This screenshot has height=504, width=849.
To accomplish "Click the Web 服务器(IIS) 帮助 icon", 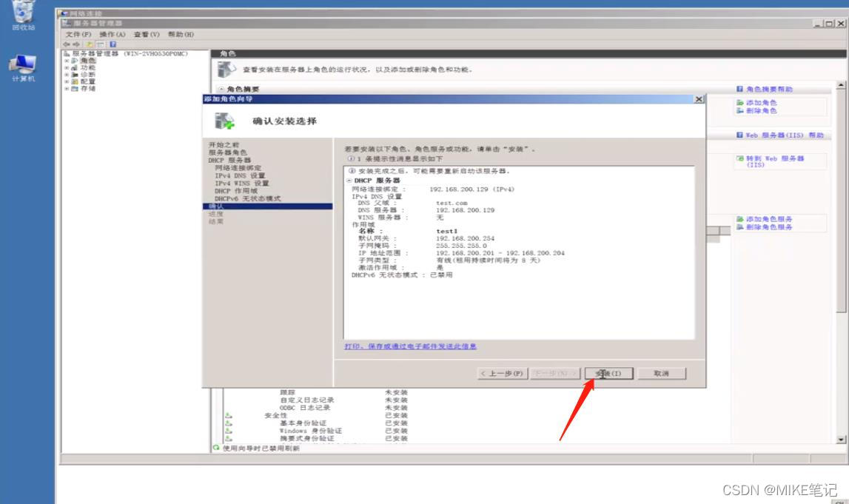I will click(x=739, y=135).
